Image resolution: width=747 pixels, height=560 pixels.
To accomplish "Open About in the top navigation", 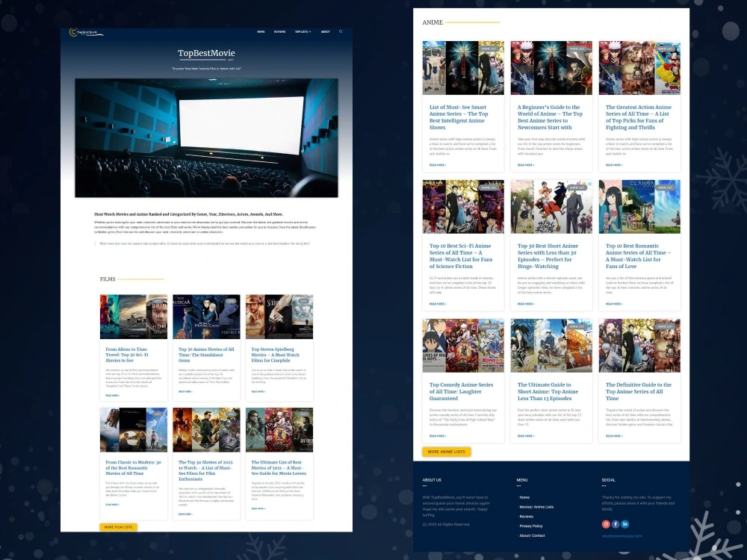I will [326, 31].
